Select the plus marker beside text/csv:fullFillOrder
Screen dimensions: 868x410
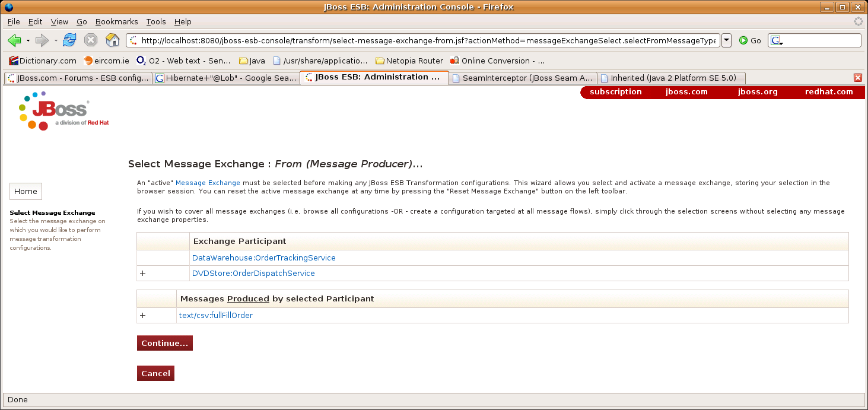pos(142,316)
